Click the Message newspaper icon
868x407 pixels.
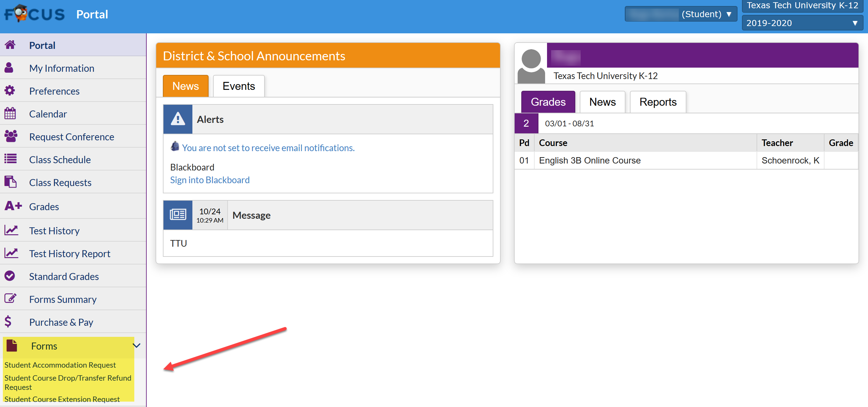(178, 215)
